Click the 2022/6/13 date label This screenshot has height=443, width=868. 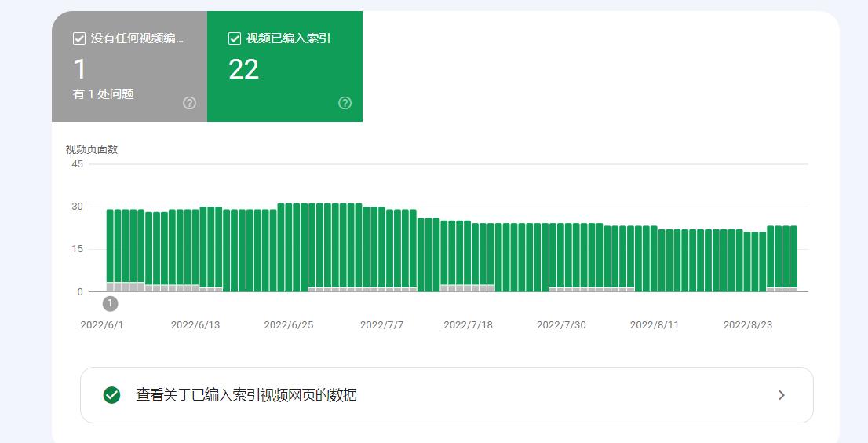point(195,325)
